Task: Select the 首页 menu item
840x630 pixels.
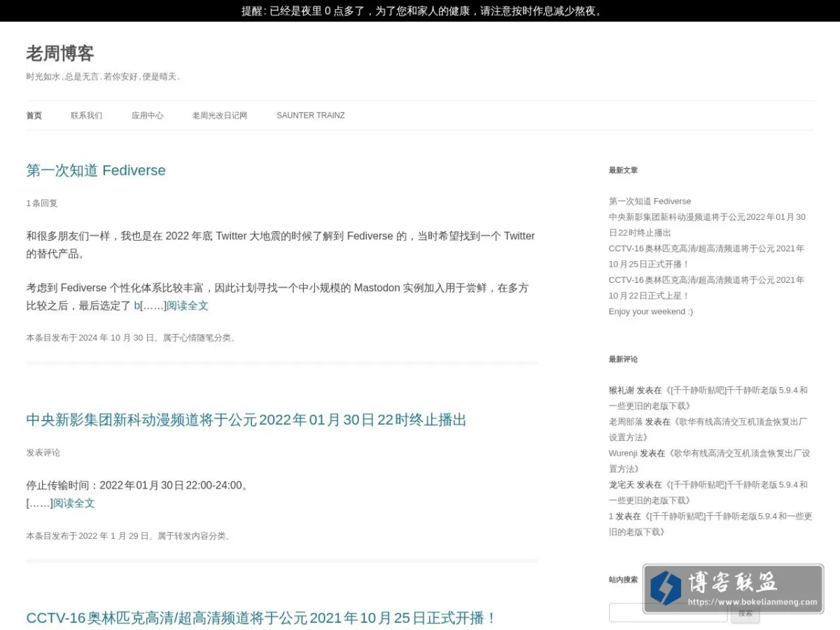Action: (x=34, y=115)
